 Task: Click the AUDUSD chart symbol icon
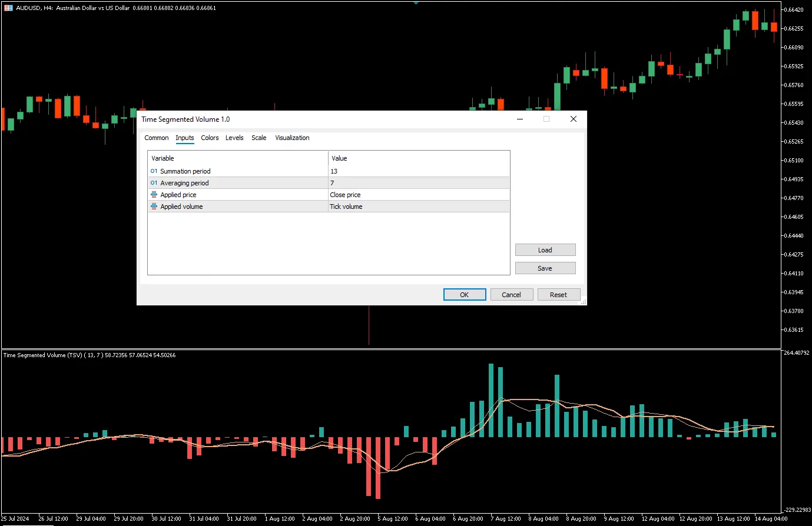[x=8, y=8]
